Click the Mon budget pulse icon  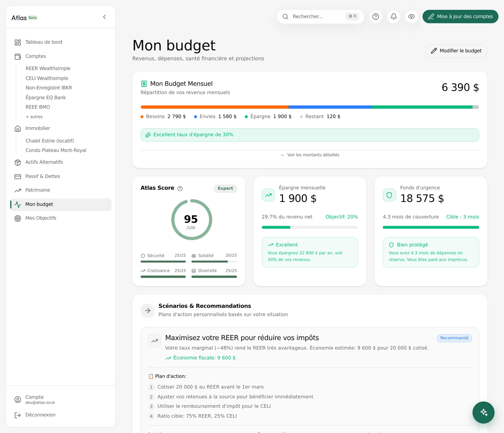18,204
